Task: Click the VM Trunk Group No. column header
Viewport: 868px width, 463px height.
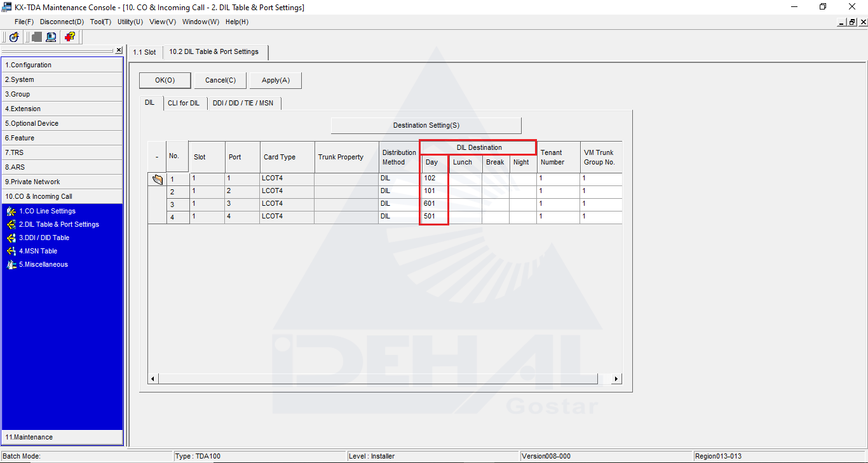Action: [600, 157]
